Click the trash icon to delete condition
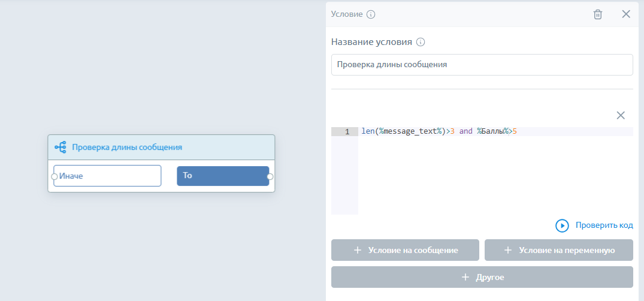Image resolution: width=644 pixels, height=301 pixels. click(x=597, y=14)
